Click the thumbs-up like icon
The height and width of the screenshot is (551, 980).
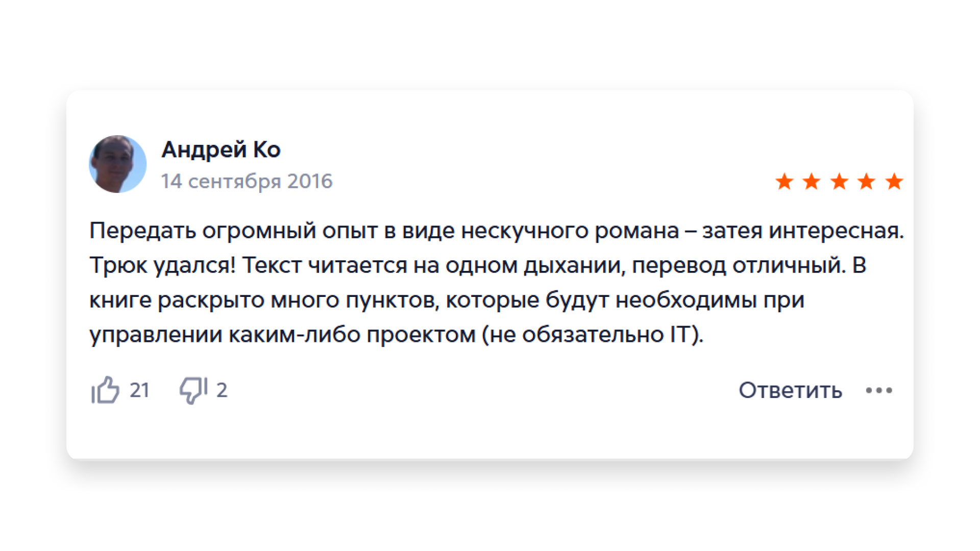pos(106,390)
